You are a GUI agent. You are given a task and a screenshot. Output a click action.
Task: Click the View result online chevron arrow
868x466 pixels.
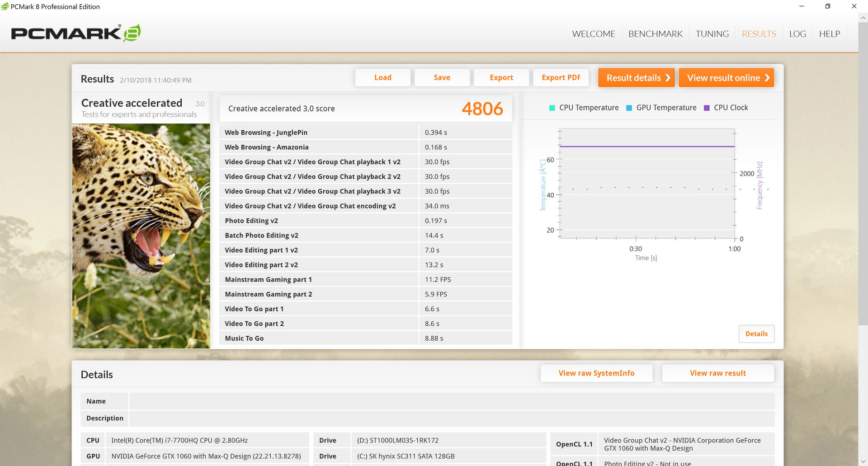click(767, 78)
